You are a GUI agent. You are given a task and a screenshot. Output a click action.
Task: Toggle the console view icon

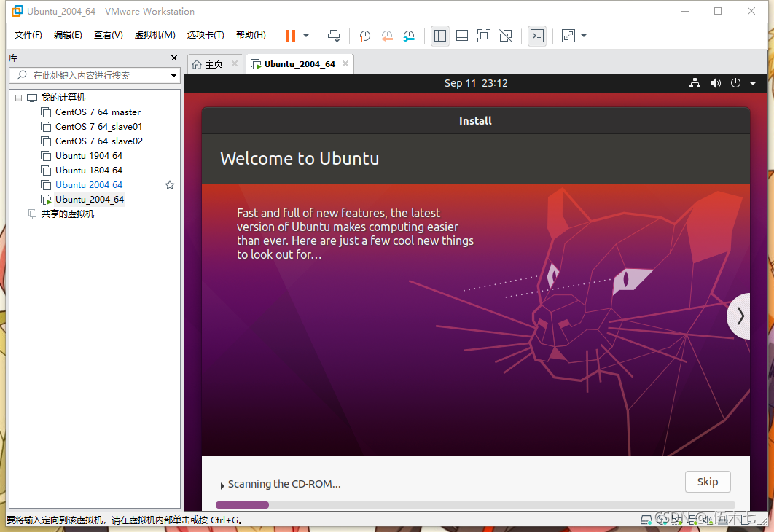click(537, 36)
